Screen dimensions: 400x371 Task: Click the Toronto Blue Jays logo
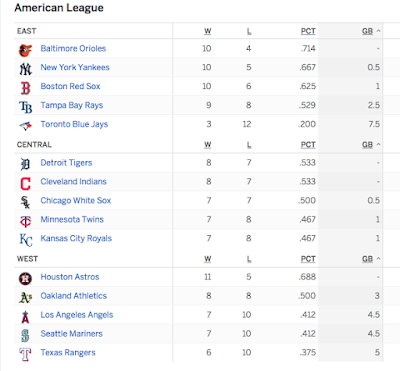[x=25, y=126]
